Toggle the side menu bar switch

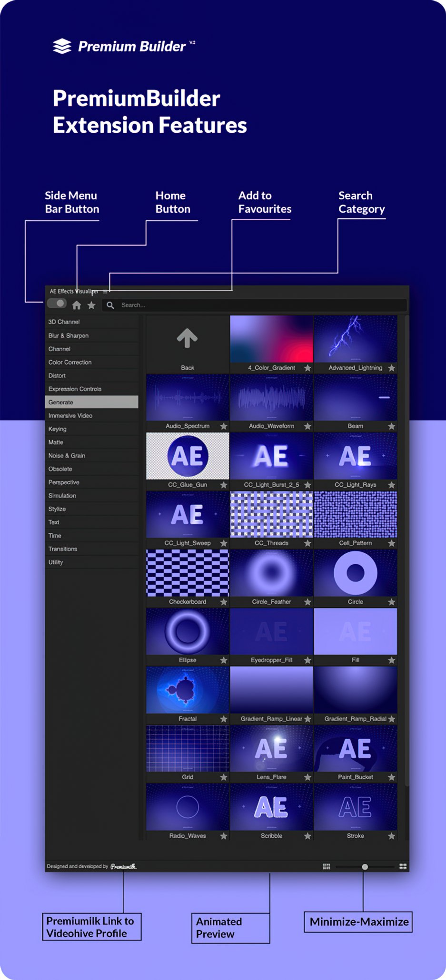[x=57, y=304]
